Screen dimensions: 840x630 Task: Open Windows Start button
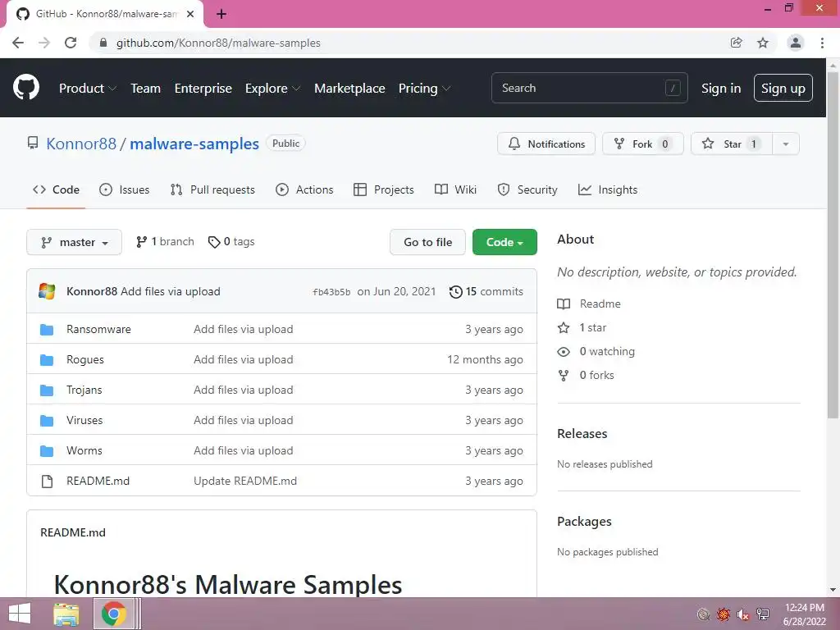pos(20,614)
